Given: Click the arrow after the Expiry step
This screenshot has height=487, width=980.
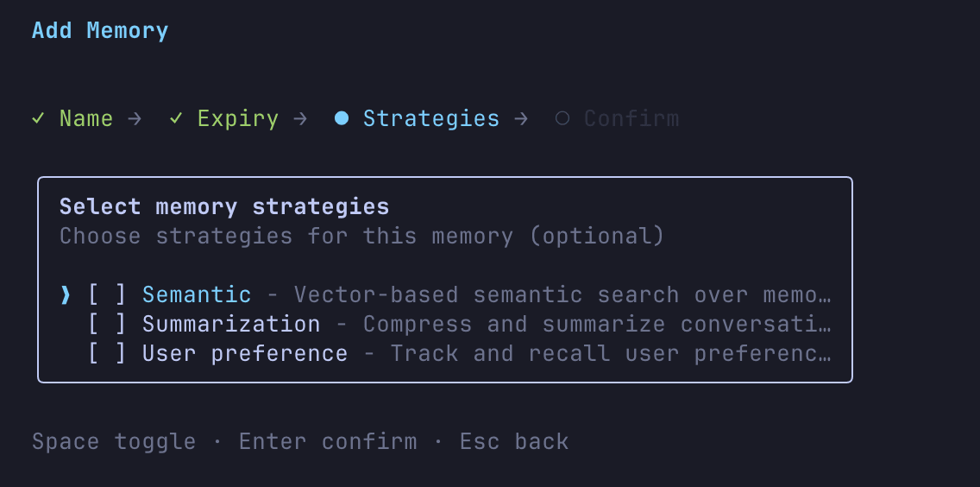Looking at the screenshot, I should tap(299, 118).
